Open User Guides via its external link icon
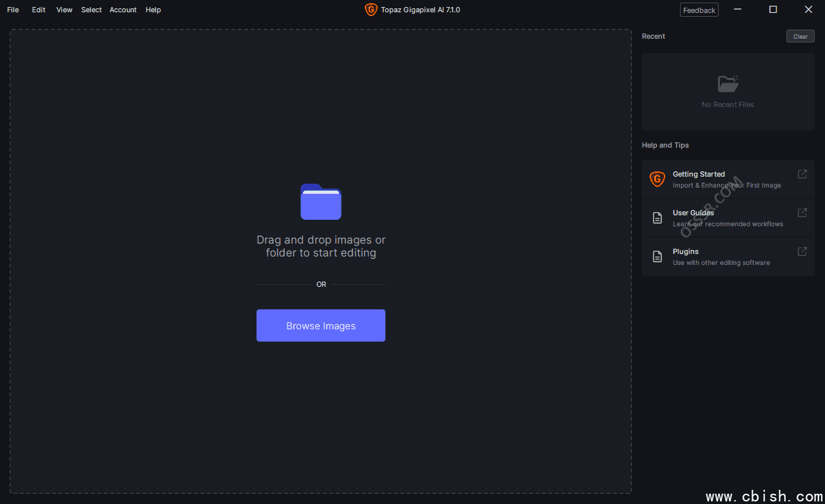825x504 pixels. [802, 213]
